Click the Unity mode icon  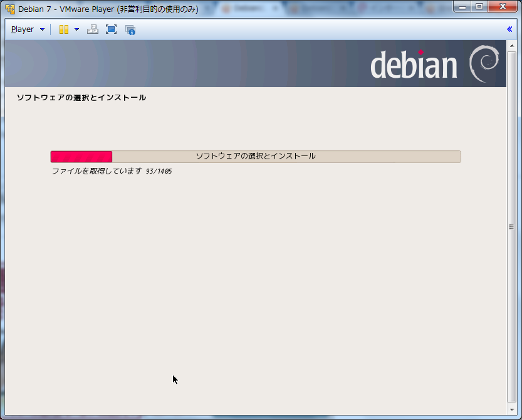tap(130, 29)
